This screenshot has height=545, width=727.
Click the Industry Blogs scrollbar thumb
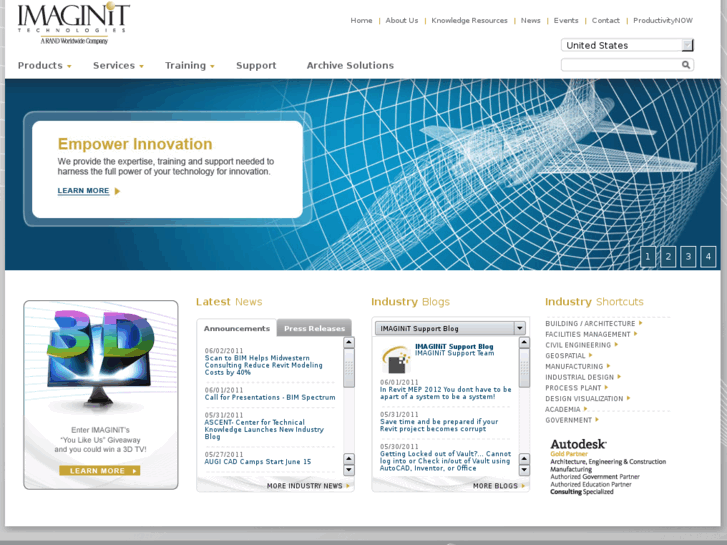point(524,368)
